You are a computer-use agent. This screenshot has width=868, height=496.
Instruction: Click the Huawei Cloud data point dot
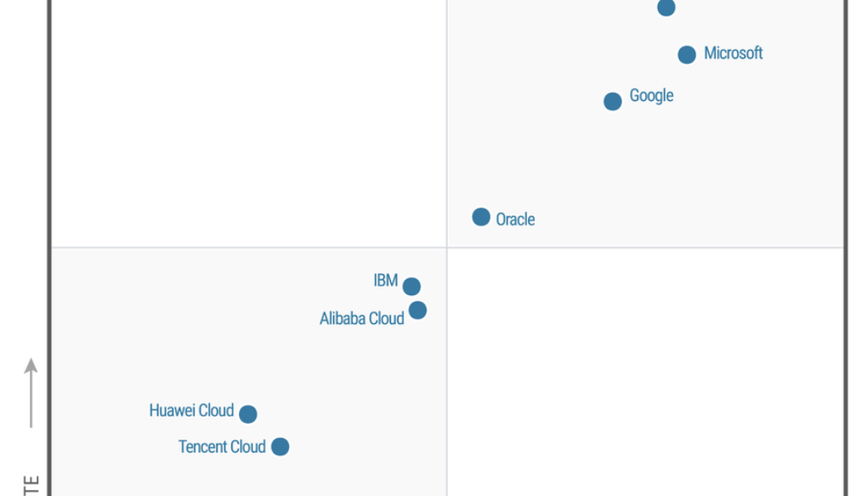click(248, 414)
